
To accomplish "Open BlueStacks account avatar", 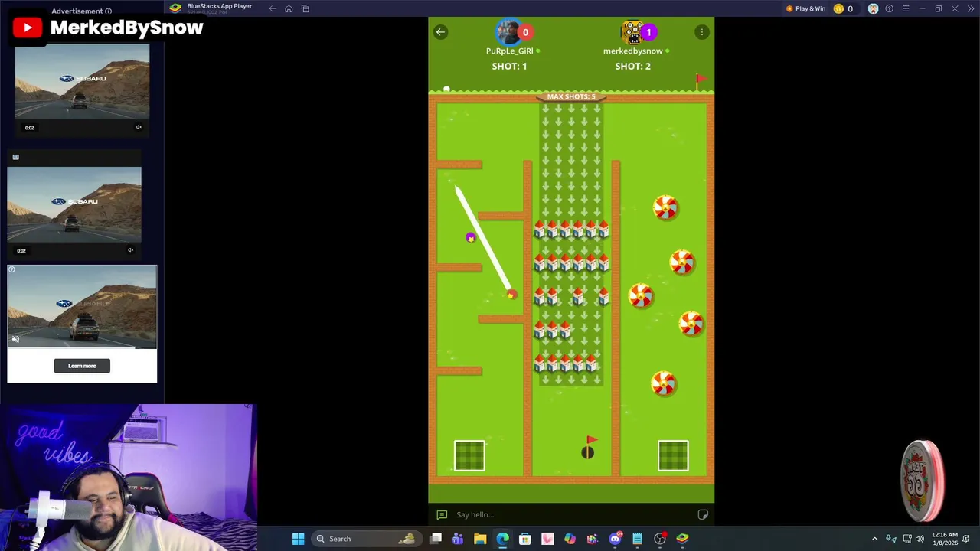I will point(873,8).
